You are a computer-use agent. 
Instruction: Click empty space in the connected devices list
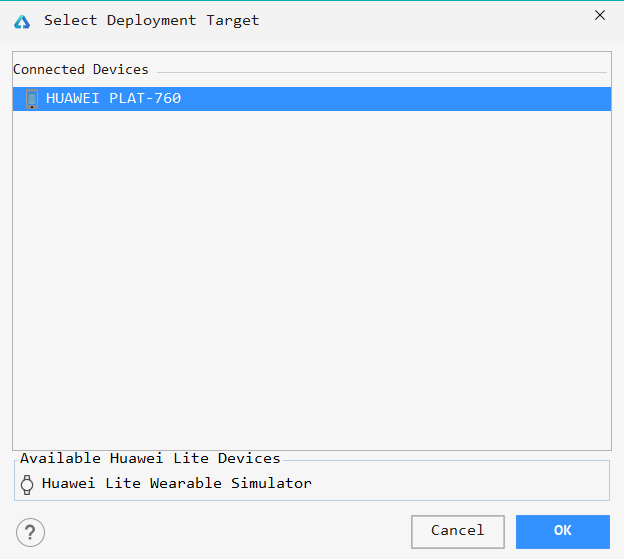[310, 250]
